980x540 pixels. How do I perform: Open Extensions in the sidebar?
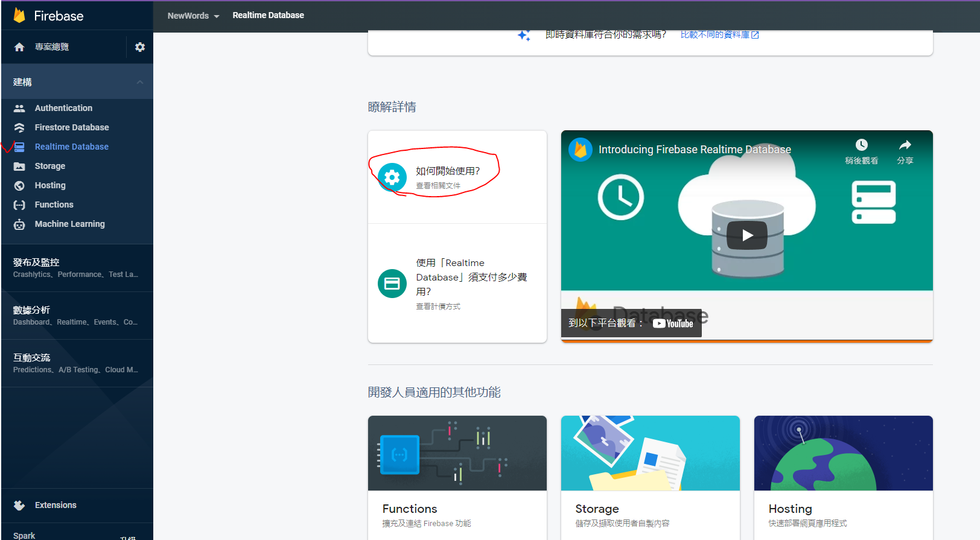point(56,505)
